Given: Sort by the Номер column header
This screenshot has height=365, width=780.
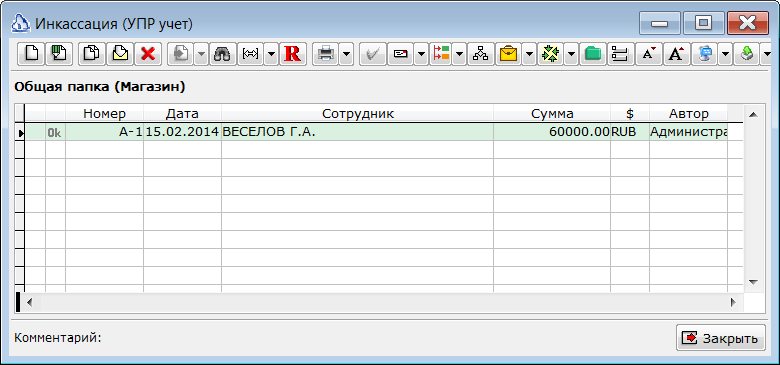Looking at the screenshot, I should click(104, 113).
